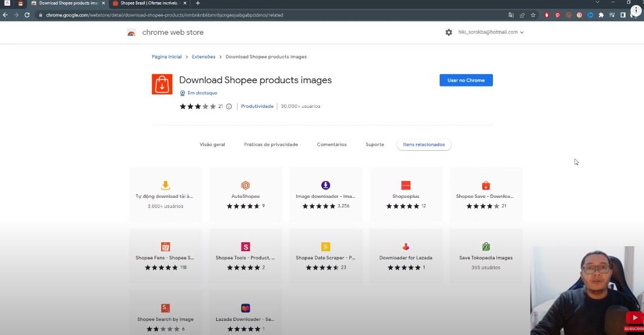The width and height of the screenshot is (644, 335).
Task: Select the Image downloader extension icon
Action: click(x=326, y=185)
